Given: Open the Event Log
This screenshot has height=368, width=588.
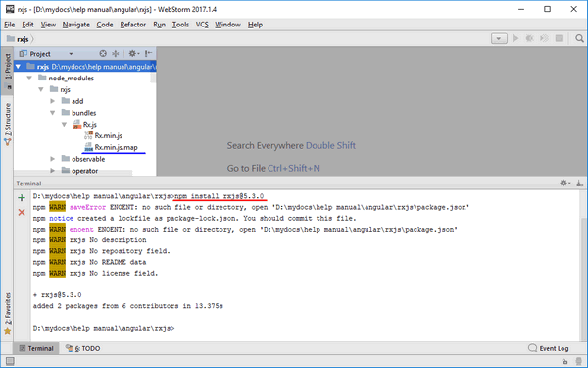Looking at the screenshot, I should [x=548, y=348].
